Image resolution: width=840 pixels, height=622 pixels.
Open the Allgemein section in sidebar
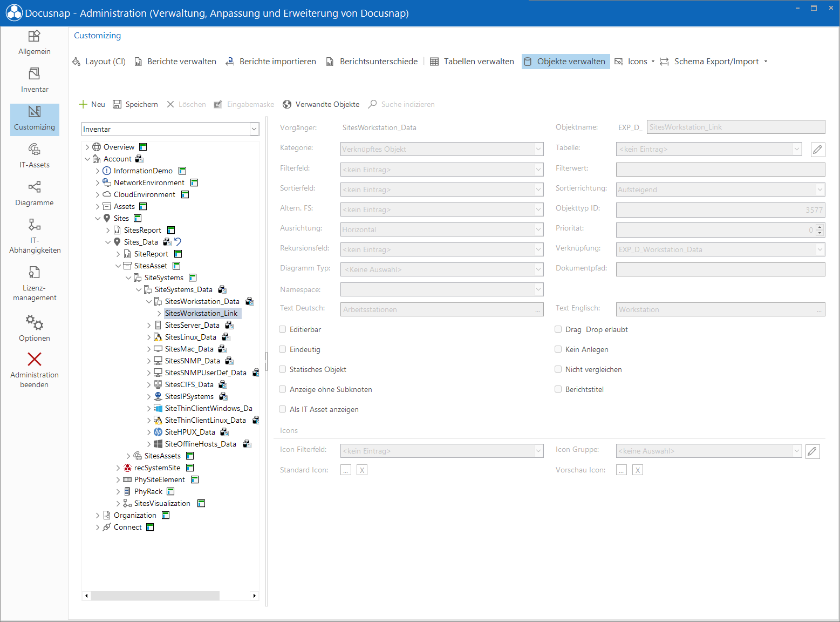(35, 43)
